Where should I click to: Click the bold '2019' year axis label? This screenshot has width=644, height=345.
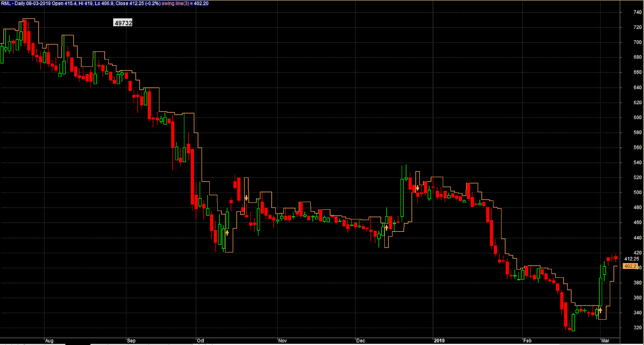(x=439, y=341)
